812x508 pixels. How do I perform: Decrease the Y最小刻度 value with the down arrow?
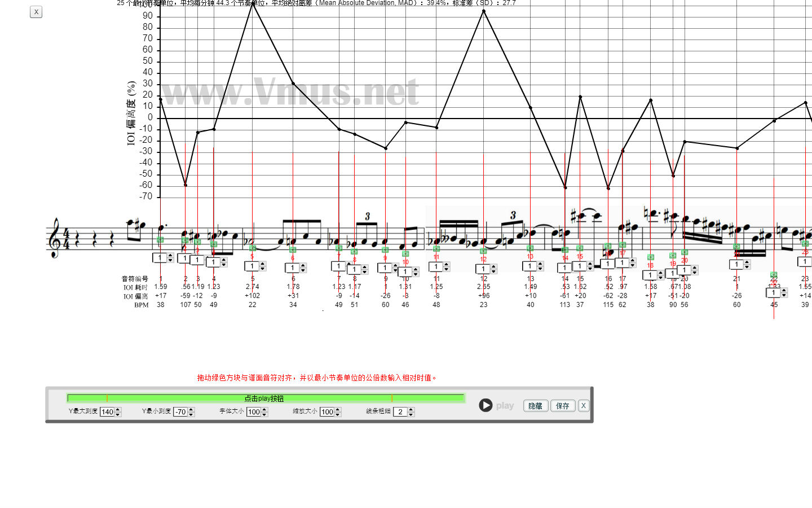point(191,415)
